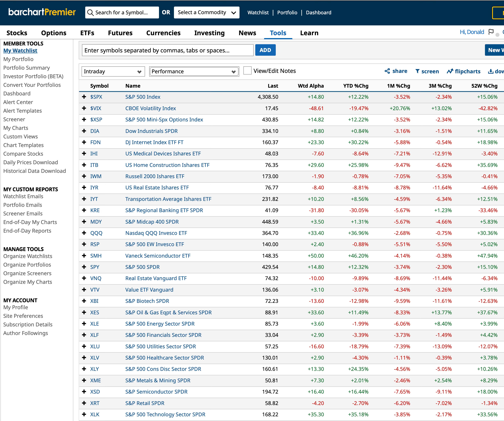Image resolution: width=504 pixels, height=421 pixels.
Task: Open Organize Watchlists in Manage Tools
Action: (28, 256)
